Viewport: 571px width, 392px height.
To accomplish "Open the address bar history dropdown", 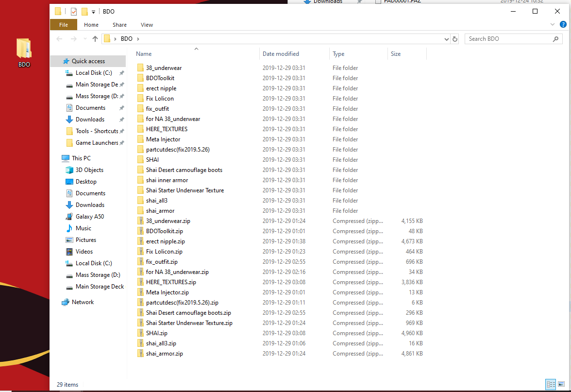I will coord(447,39).
